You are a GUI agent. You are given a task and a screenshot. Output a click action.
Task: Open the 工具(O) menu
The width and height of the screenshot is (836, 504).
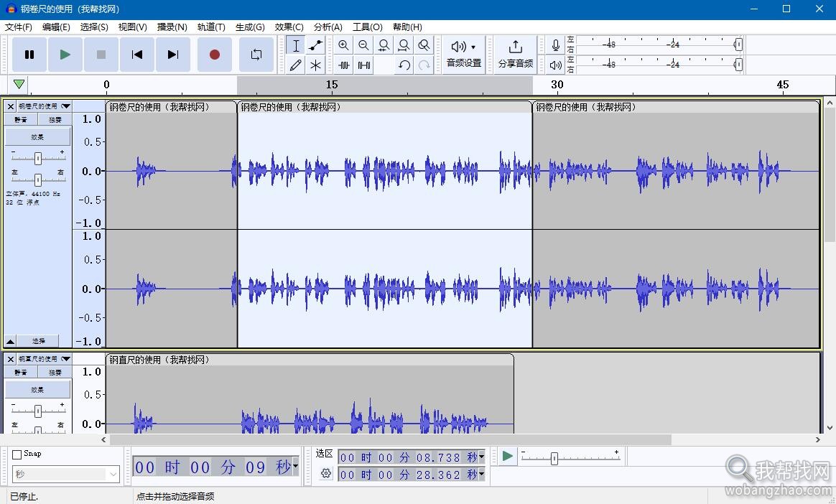367,27
